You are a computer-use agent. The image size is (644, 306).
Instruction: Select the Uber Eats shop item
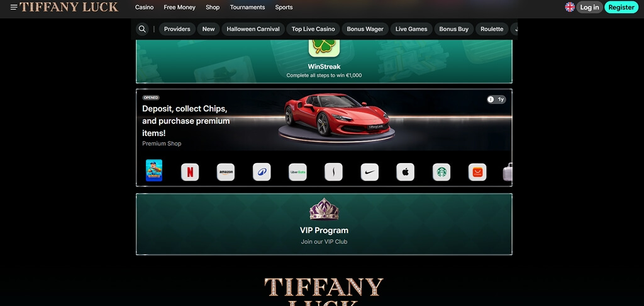tap(297, 172)
